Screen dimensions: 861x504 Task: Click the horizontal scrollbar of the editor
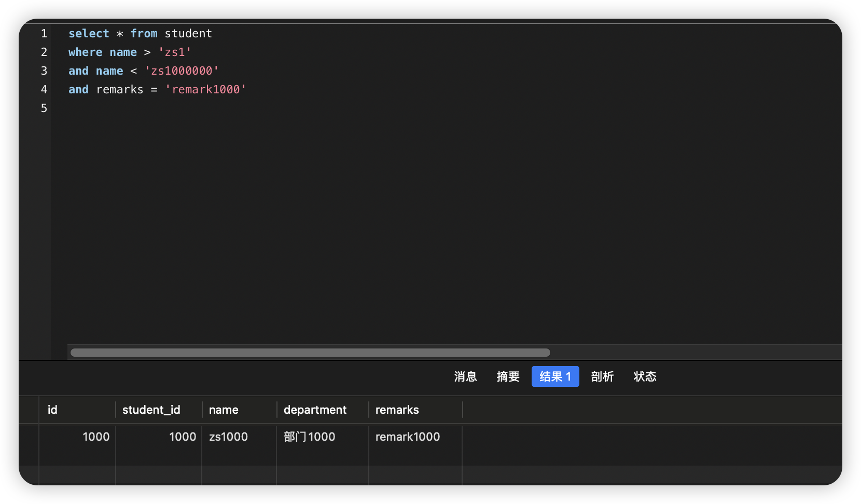tap(310, 353)
